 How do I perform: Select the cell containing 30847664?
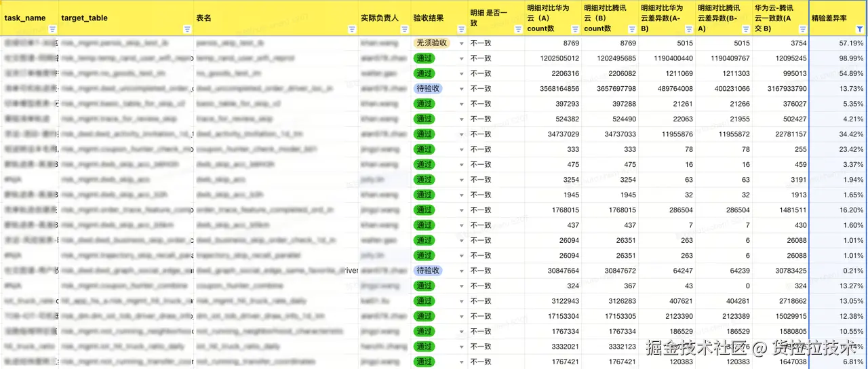(x=553, y=271)
